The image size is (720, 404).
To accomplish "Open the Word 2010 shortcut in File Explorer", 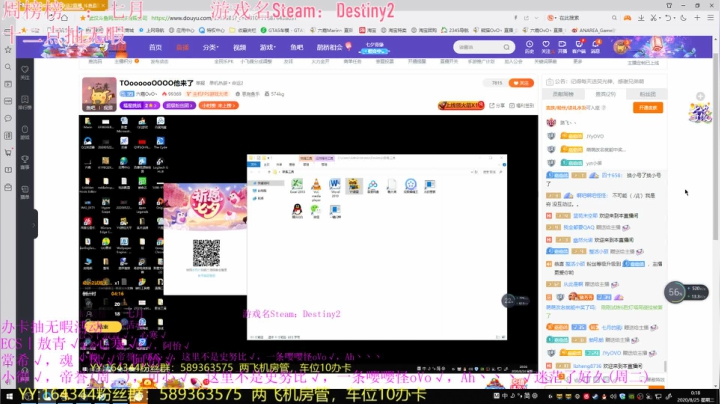I will 335,188.
